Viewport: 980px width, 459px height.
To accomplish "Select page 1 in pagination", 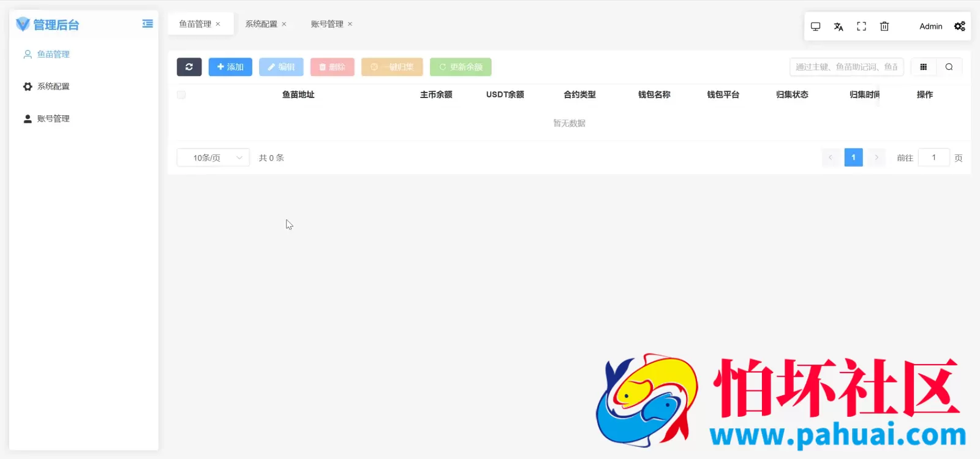I will click(853, 157).
